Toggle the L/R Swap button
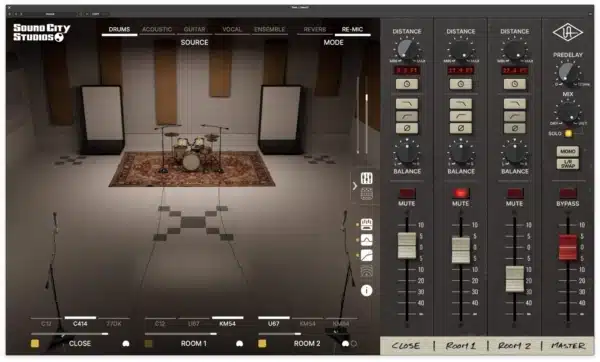This screenshot has height=362, width=600. [568, 164]
